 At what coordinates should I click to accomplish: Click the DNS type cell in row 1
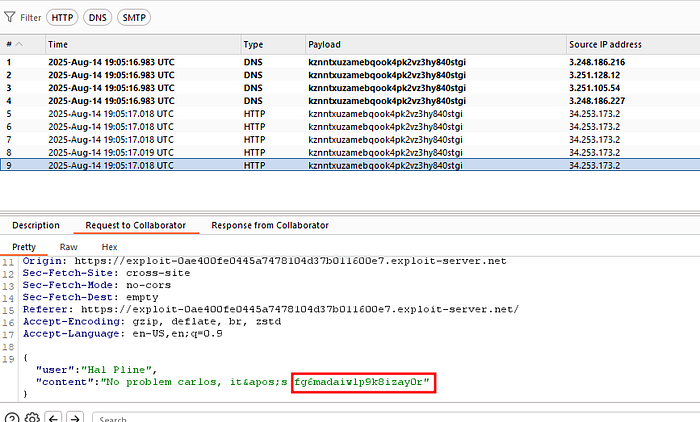point(253,62)
